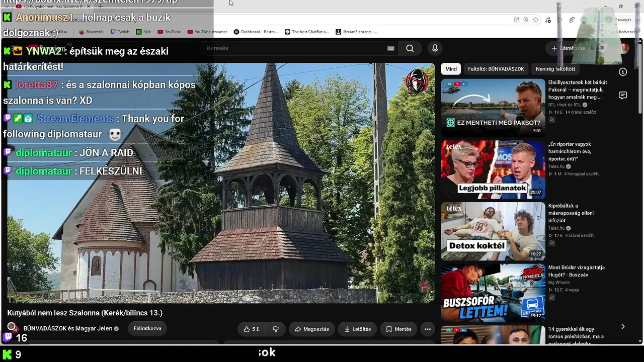644x362 pixels.
Task: Open the YouTube streamer bookmark
Action: click(x=207, y=32)
